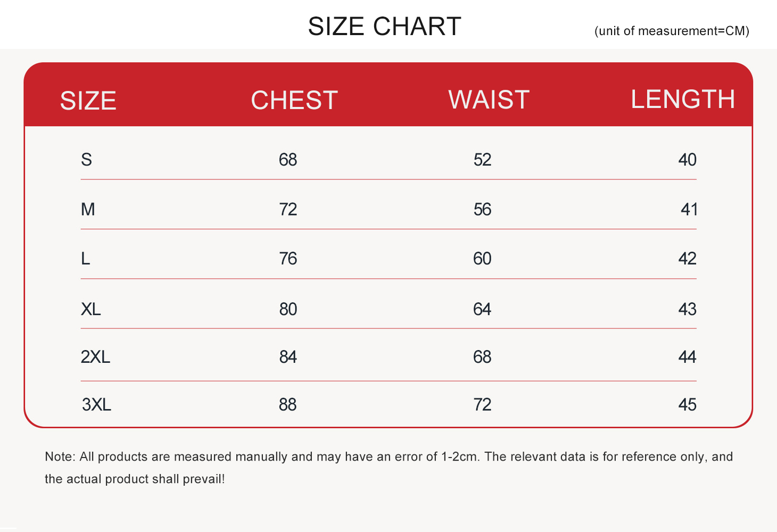The height and width of the screenshot is (532, 777).
Task: Click chest value 80 for size XL
Action: pos(288,309)
